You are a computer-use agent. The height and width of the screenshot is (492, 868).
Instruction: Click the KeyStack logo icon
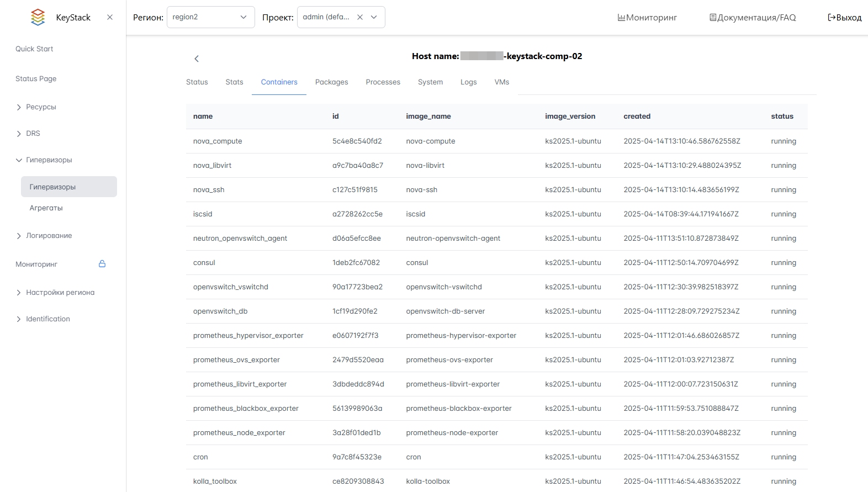[x=38, y=17]
